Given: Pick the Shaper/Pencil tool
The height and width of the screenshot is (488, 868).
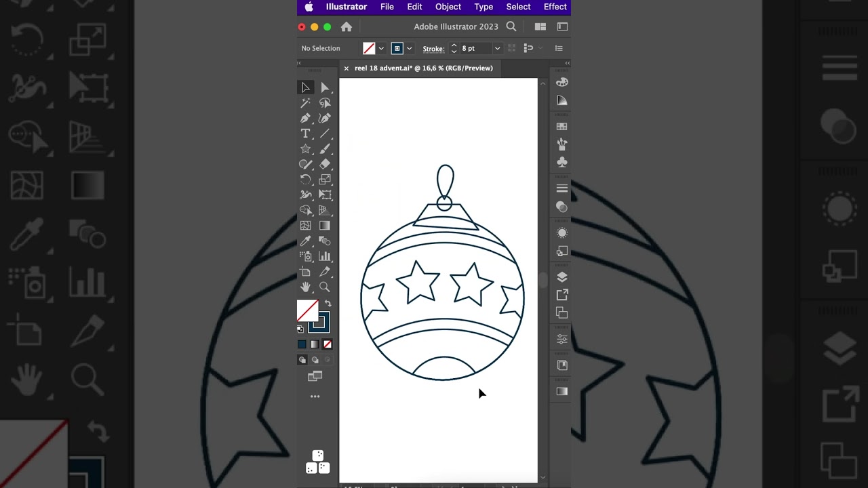Looking at the screenshot, I should point(306,164).
